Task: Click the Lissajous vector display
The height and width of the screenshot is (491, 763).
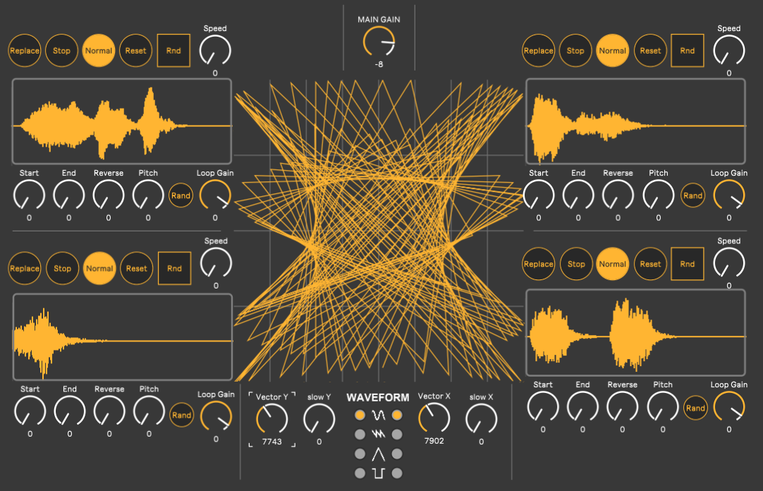Action: click(379, 230)
